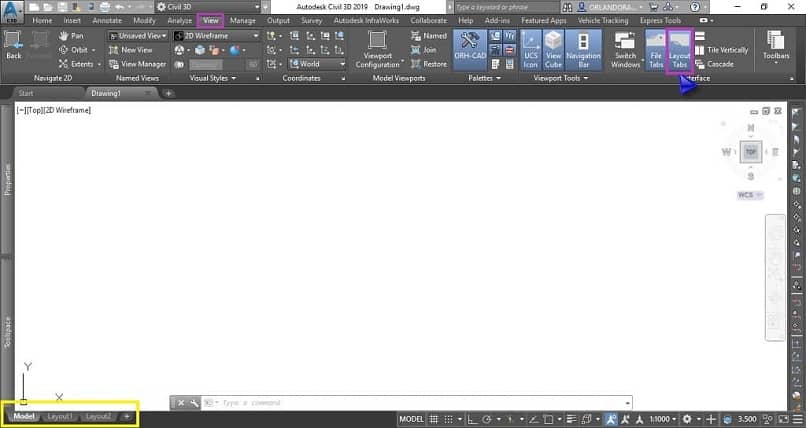Image resolution: width=806 pixels, height=428 pixels.
Task: Click the Plot printer icon in quick access
Action: click(x=104, y=7)
